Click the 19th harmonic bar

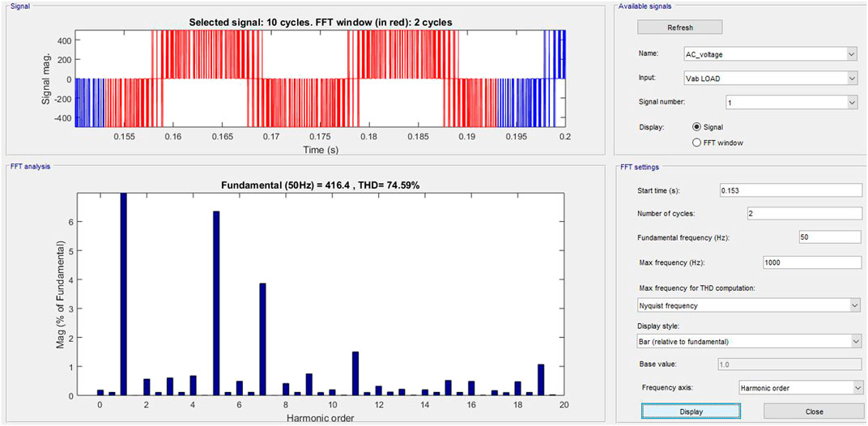point(541,380)
